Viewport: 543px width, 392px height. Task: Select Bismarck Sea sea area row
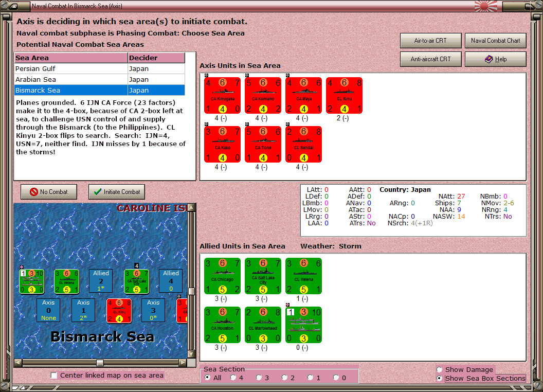tap(99, 90)
